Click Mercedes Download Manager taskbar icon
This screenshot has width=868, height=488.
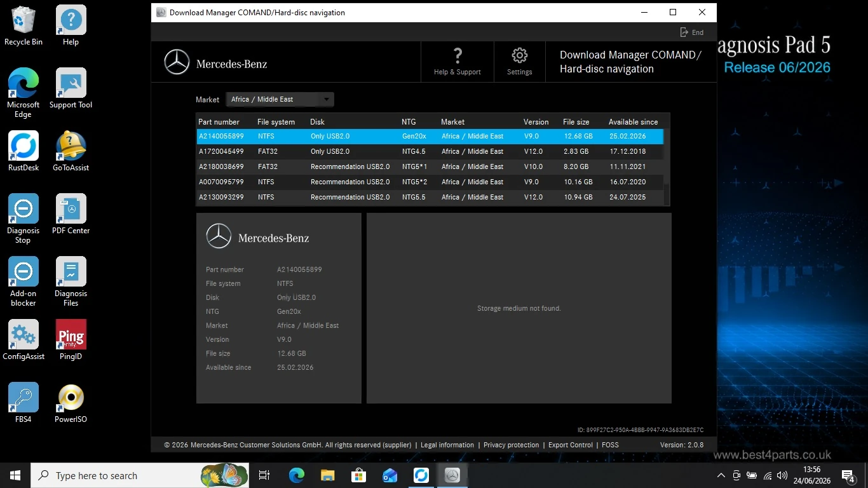click(x=452, y=475)
